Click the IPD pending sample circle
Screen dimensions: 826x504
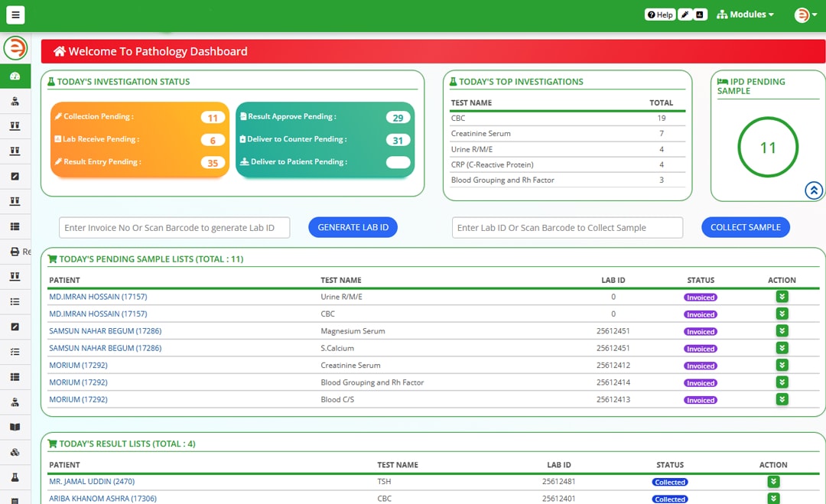pyautogui.click(x=768, y=148)
